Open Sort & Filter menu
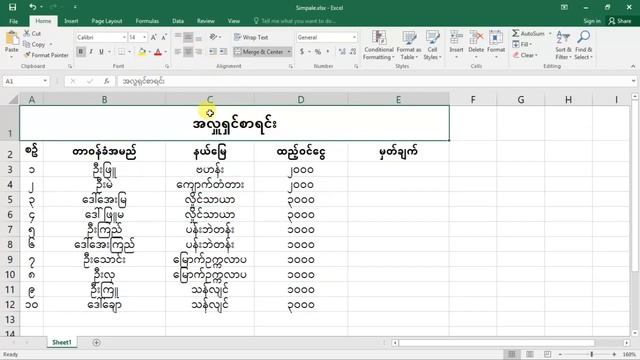This screenshot has height=360, width=640. (563, 45)
